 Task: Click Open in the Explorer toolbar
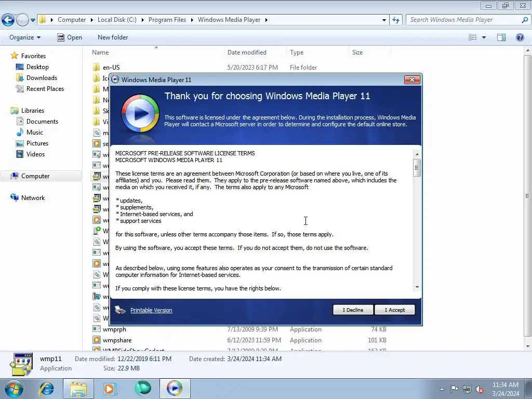click(x=70, y=37)
